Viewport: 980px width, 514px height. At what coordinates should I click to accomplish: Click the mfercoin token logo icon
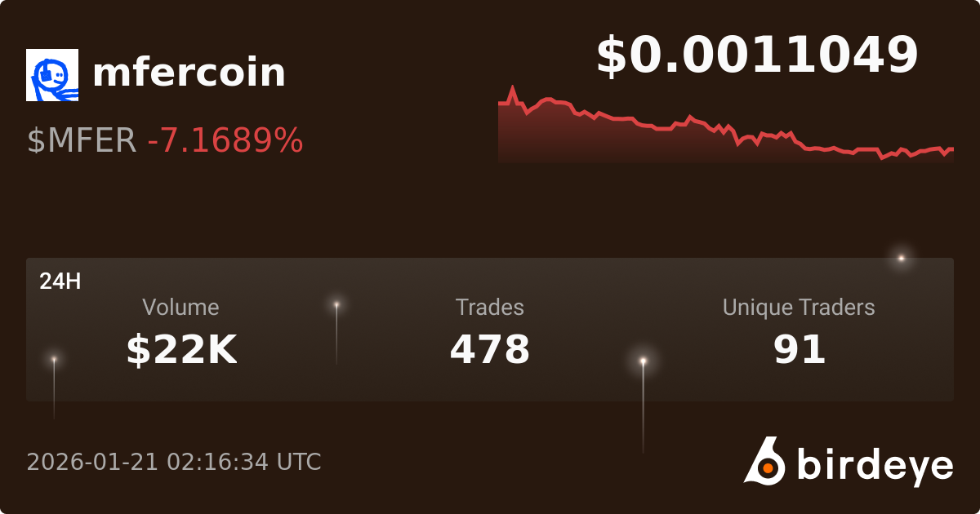(x=52, y=75)
